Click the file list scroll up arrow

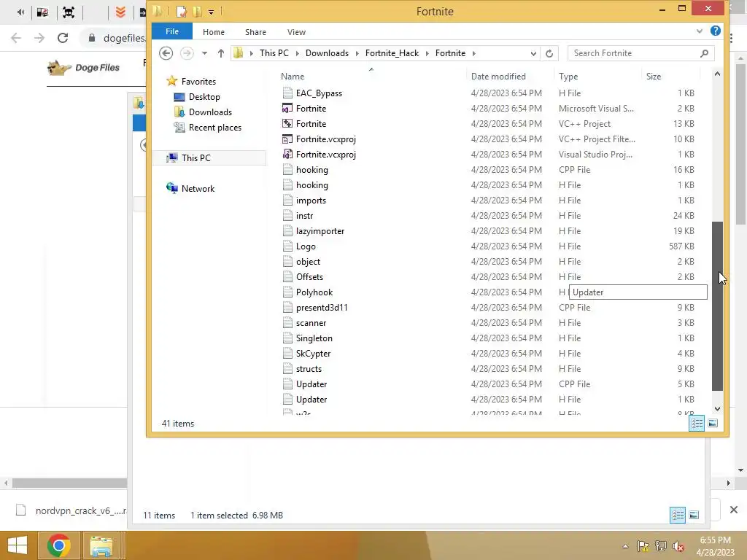(717, 74)
